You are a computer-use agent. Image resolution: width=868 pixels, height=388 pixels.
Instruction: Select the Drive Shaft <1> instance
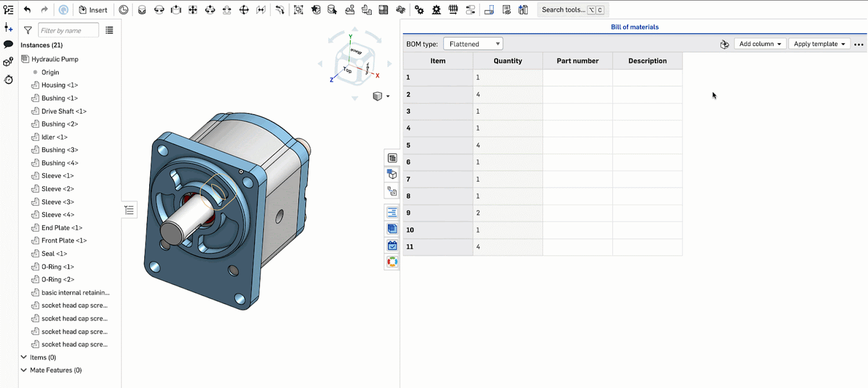[63, 111]
